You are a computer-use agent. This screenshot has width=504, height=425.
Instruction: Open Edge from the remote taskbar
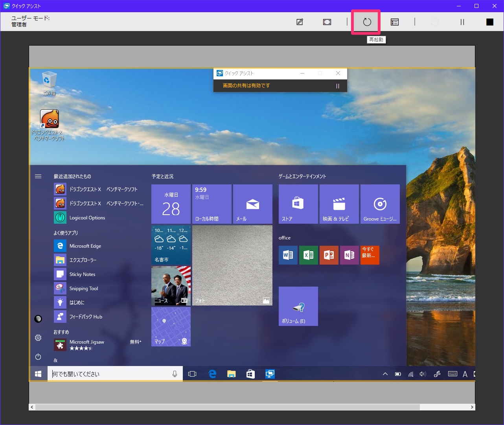pos(212,374)
